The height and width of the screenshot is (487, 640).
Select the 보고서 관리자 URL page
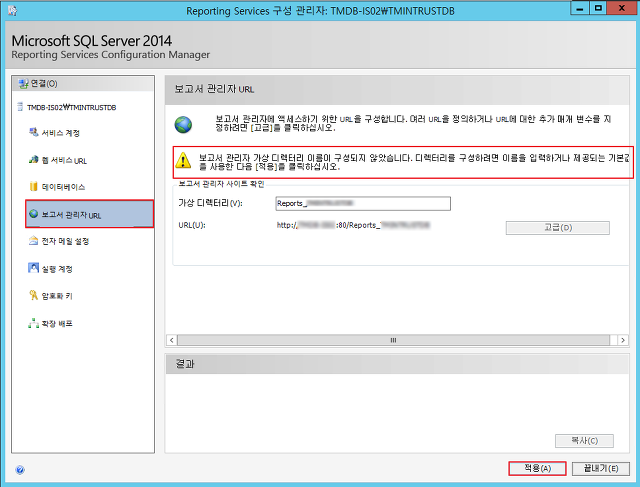(x=89, y=214)
